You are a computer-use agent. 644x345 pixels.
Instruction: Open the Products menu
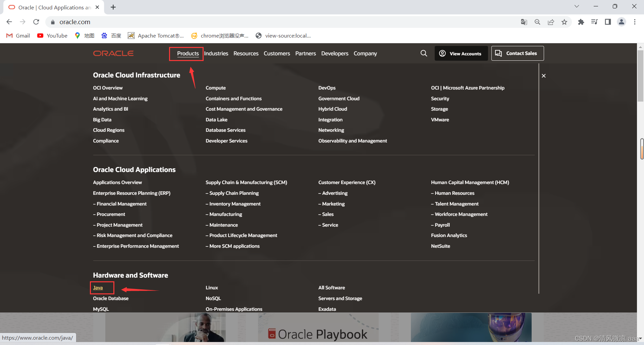click(188, 54)
